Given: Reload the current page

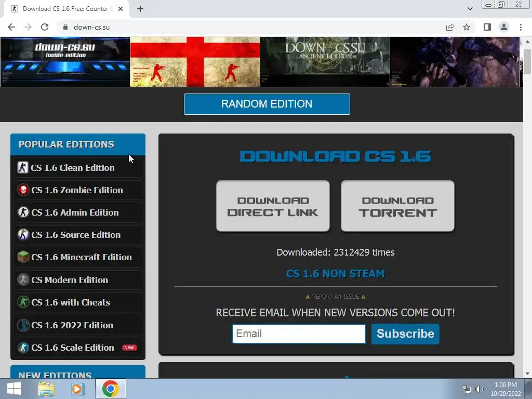Looking at the screenshot, I should [45, 27].
